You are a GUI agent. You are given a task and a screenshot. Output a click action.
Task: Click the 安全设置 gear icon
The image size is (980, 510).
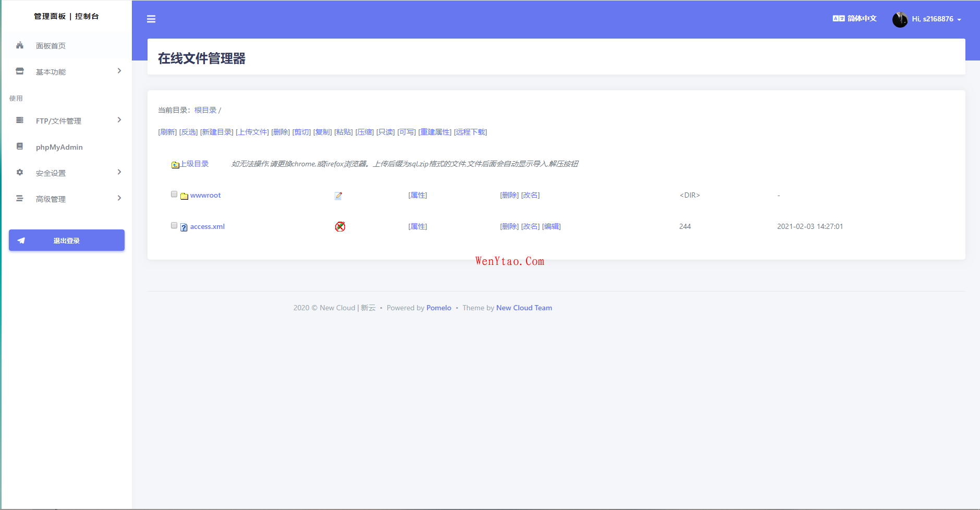(x=20, y=173)
